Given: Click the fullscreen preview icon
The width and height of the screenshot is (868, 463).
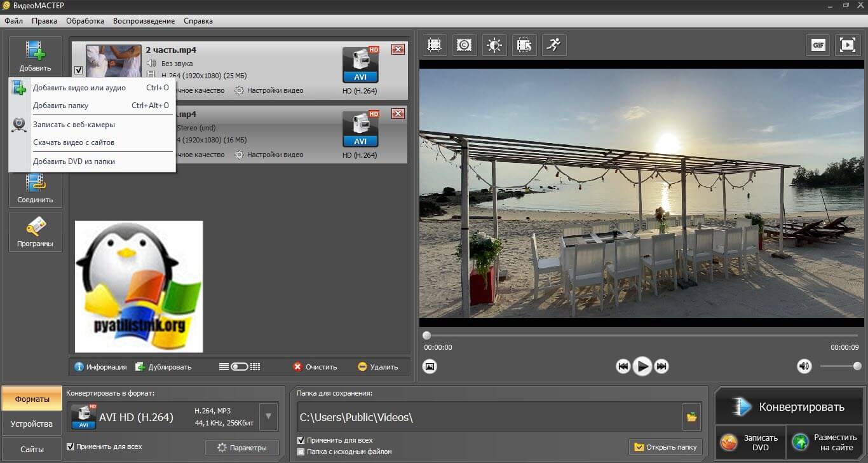Looking at the screenshot, I should tap(847, 45).
